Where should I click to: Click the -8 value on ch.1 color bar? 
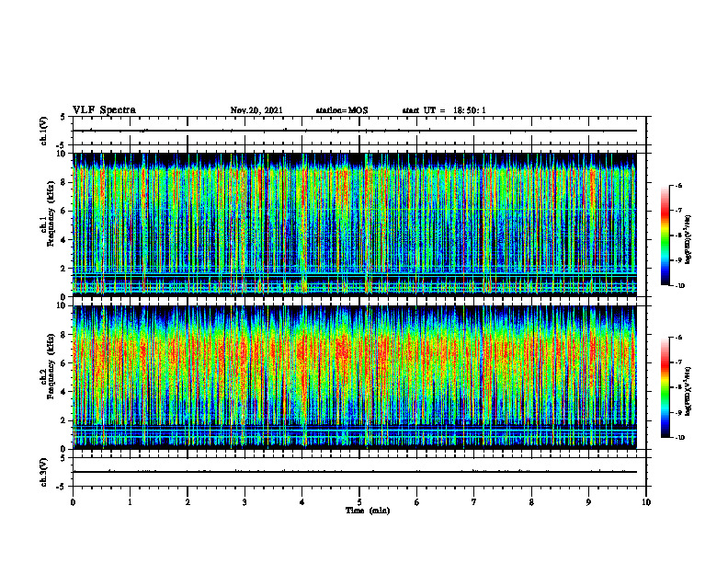[x=678, y=236]
